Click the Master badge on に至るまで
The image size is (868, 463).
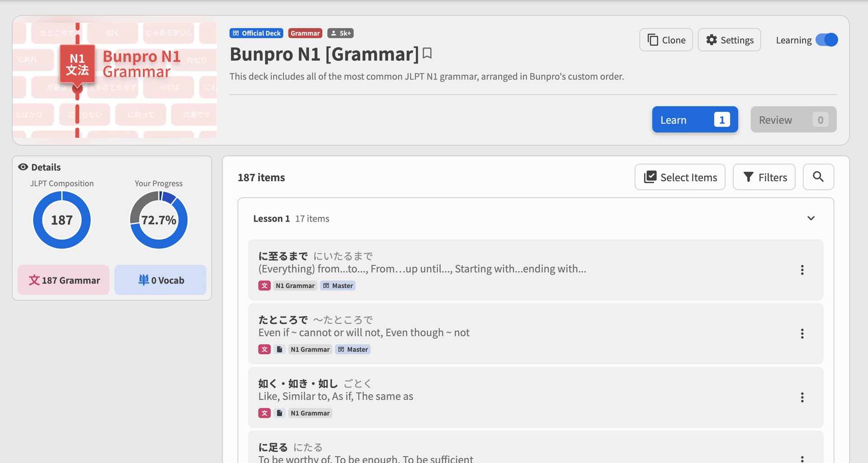338,285
